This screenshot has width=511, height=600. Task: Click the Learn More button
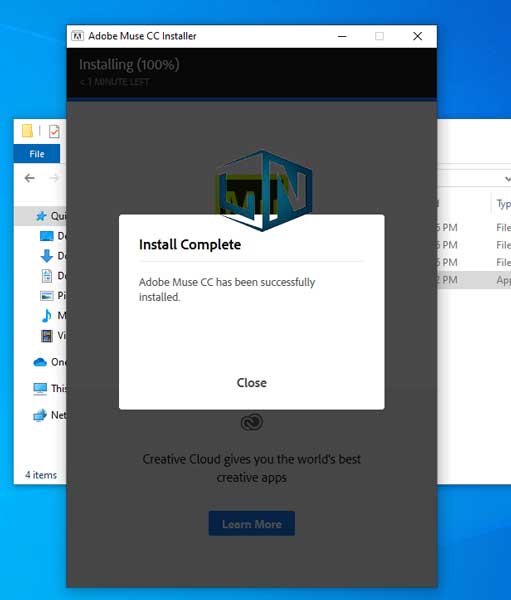click(251, 523)
